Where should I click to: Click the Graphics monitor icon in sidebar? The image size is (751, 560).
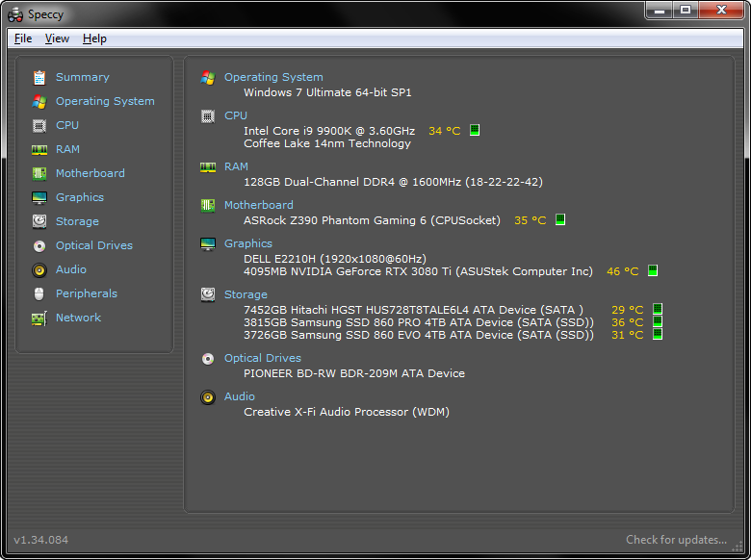[39, 197]
